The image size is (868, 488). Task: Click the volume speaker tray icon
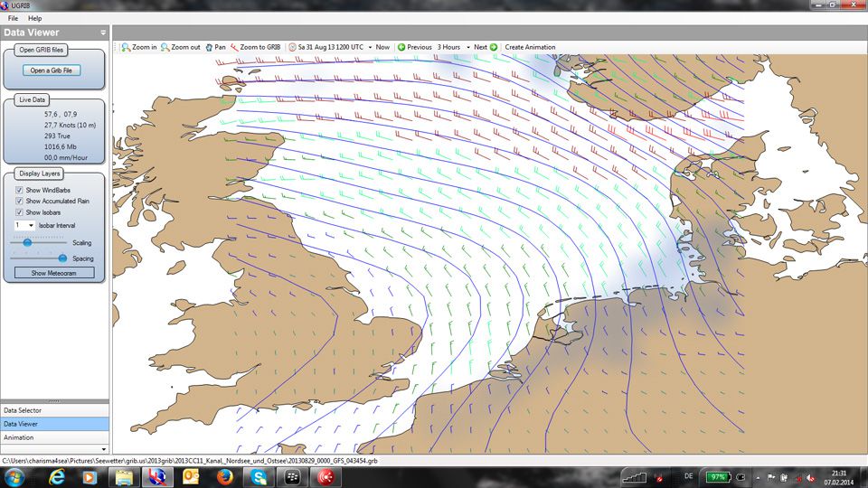click(x=810, y=477)
